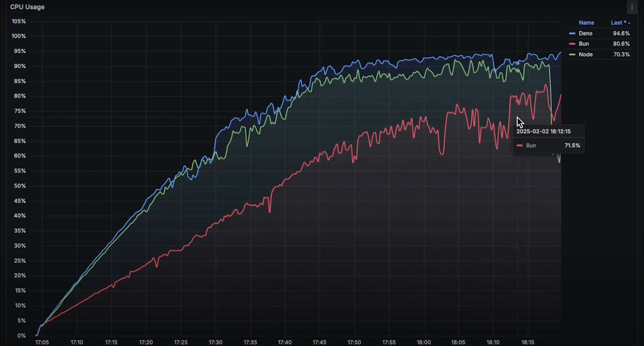This screenshot has height=346, width=644.
Task: Open the Bun series color swatch
Action: (572, 44)
